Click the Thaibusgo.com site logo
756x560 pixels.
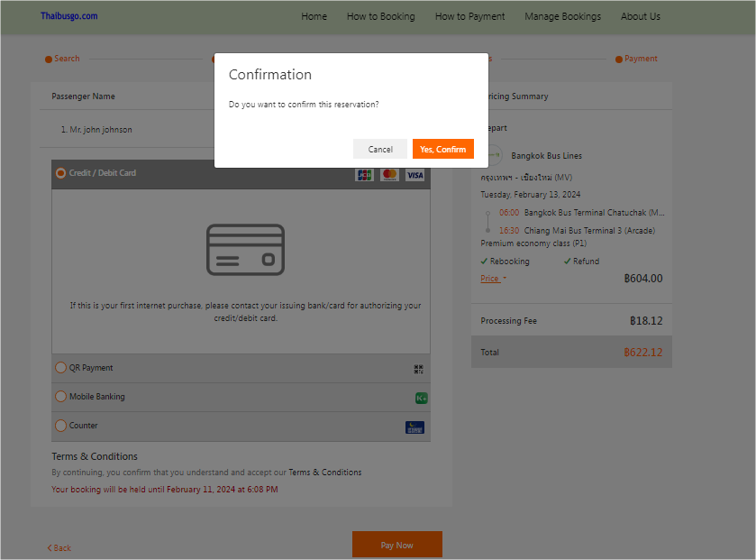(x=68, y=16)
